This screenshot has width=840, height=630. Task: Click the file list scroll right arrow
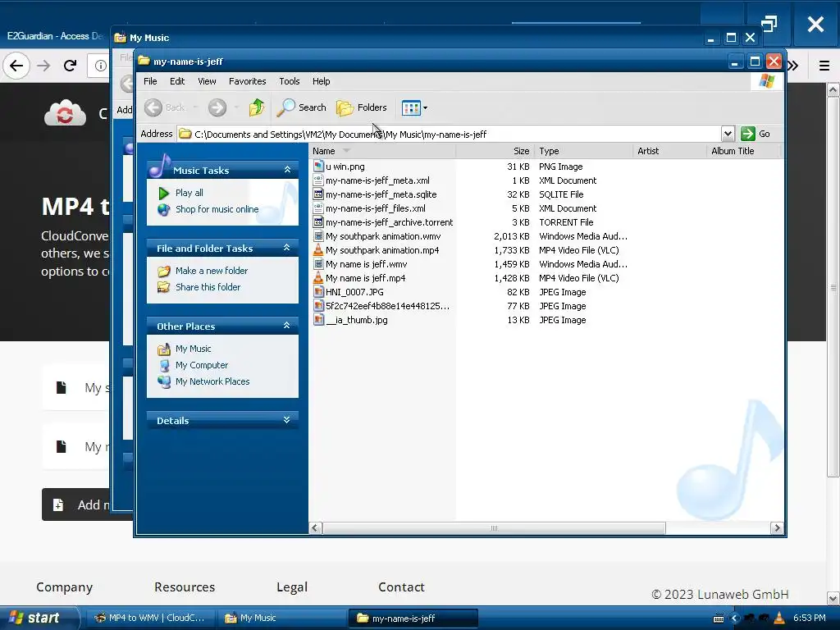pos(777,528)
